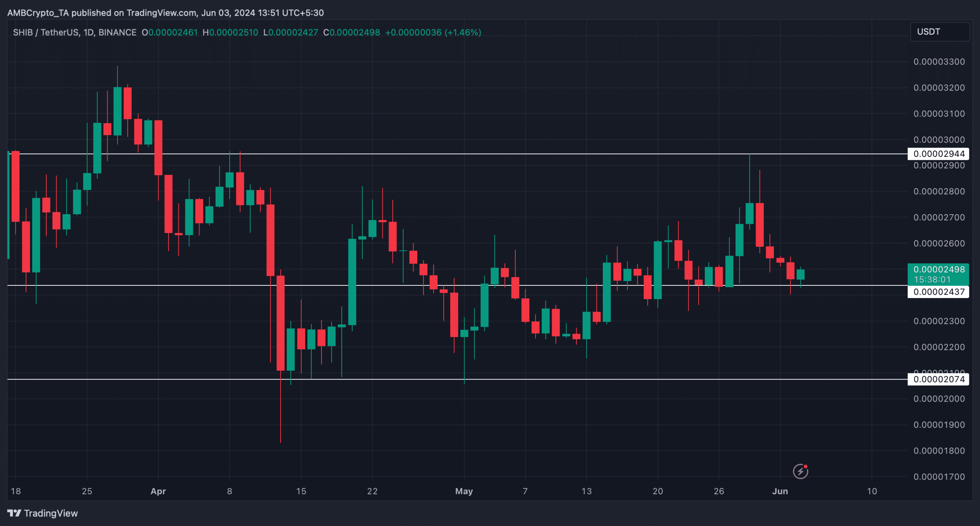Click the 7 date label on time axis
Viewport: 980px width, 526px height.
point(525,491)
